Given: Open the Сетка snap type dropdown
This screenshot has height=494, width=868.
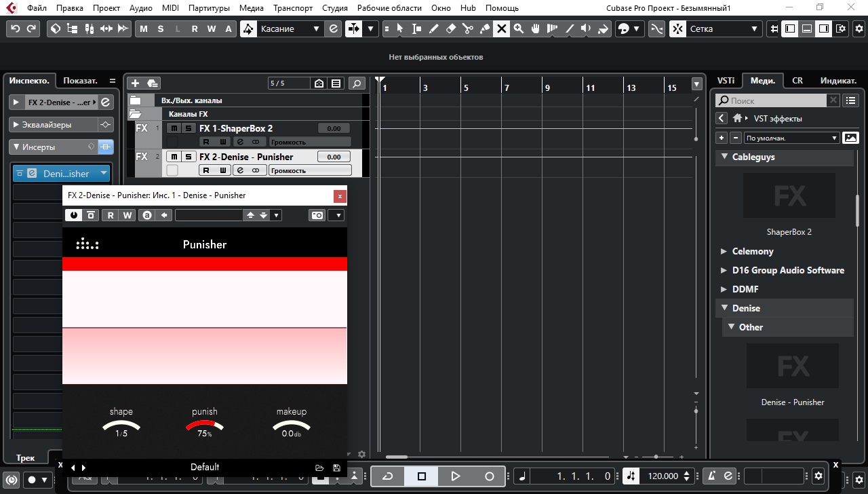Looking at the screenshot, I should pyautogui.click(x=723, y=28).
